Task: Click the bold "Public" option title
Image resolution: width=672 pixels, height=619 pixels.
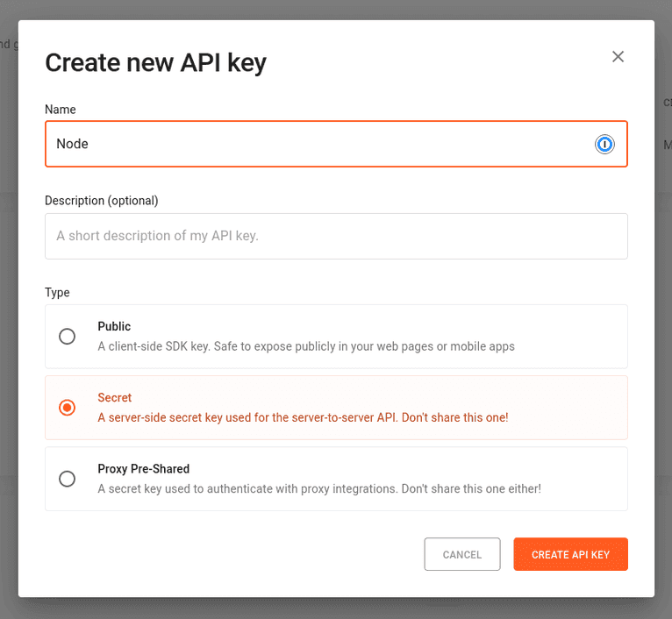Action: (114, 326)
